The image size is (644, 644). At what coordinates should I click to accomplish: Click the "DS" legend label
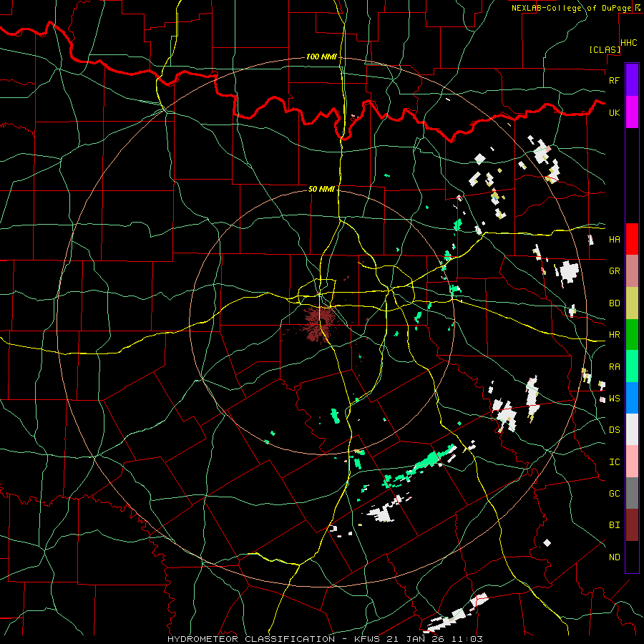point(614,430)
